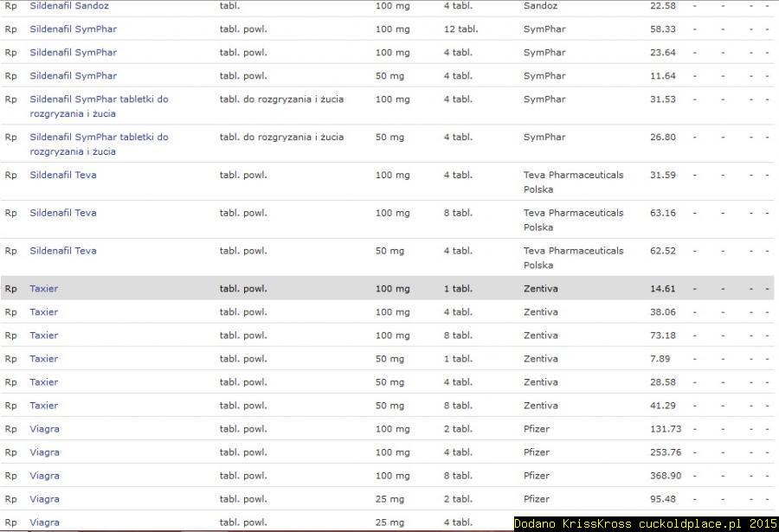Open Sildenafil Teva link priced 63.16
This screenshot has height=532, width=779.
tap(63, 214)
